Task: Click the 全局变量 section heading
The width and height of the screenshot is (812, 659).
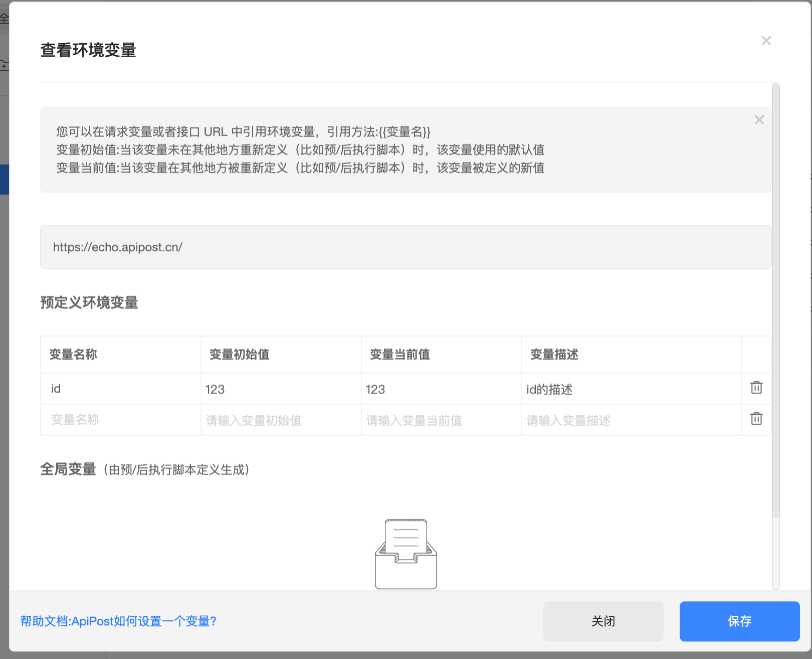Action: click(x=68, y=469)
